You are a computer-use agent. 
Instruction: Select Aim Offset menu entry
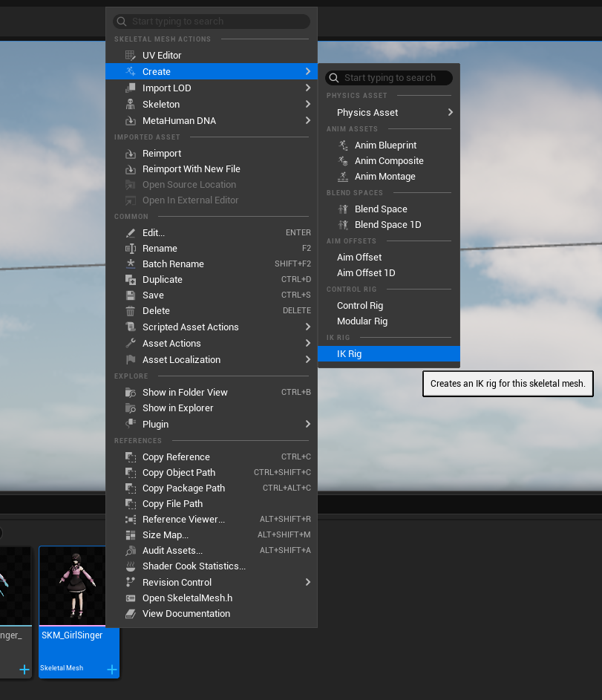(x=359, y=258)
